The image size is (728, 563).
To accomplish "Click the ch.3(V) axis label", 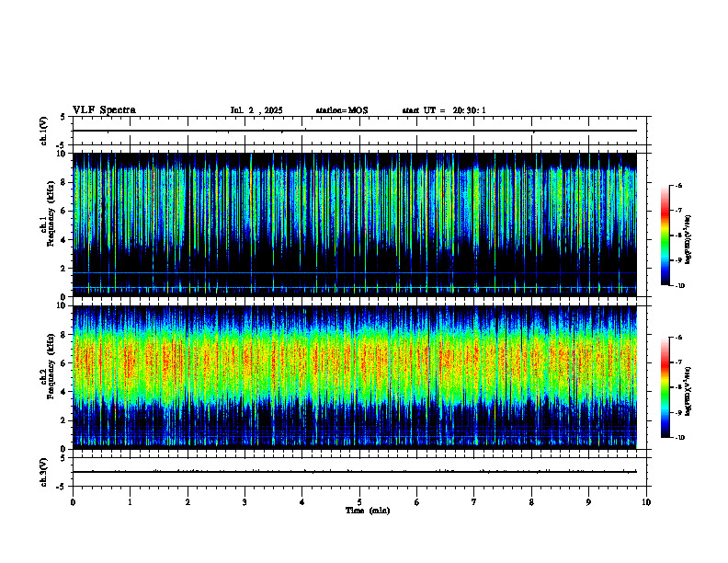I will click(44, 472).
